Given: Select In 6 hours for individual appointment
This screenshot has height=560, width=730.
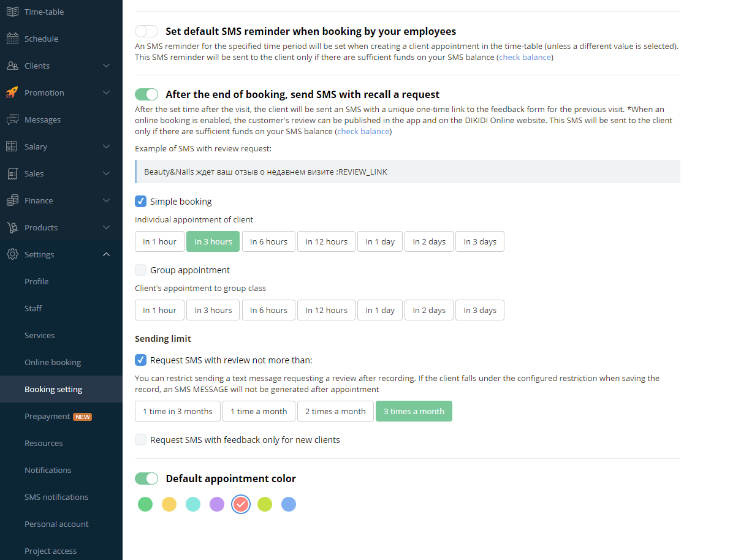Looking at the screenshot, I should 268,241.
